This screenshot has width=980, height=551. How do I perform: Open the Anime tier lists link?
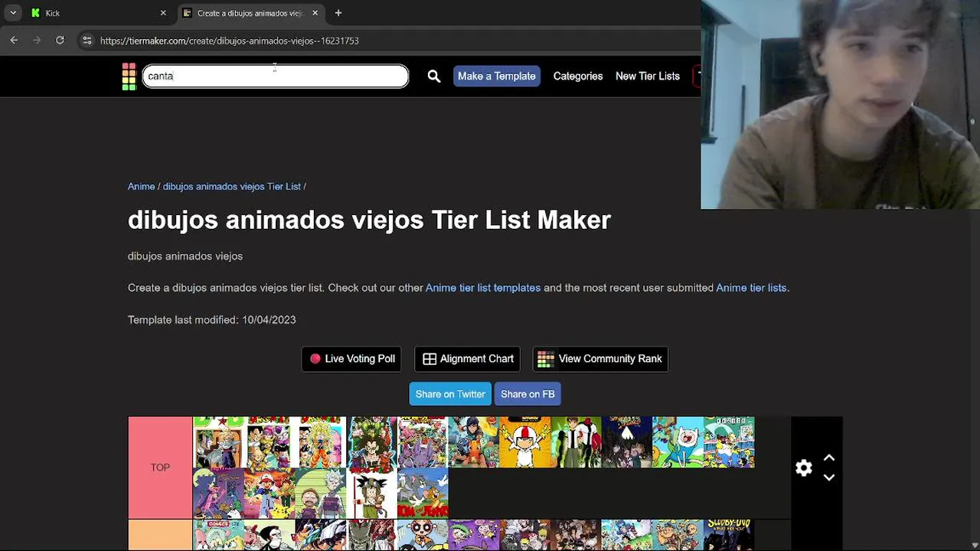751,288
